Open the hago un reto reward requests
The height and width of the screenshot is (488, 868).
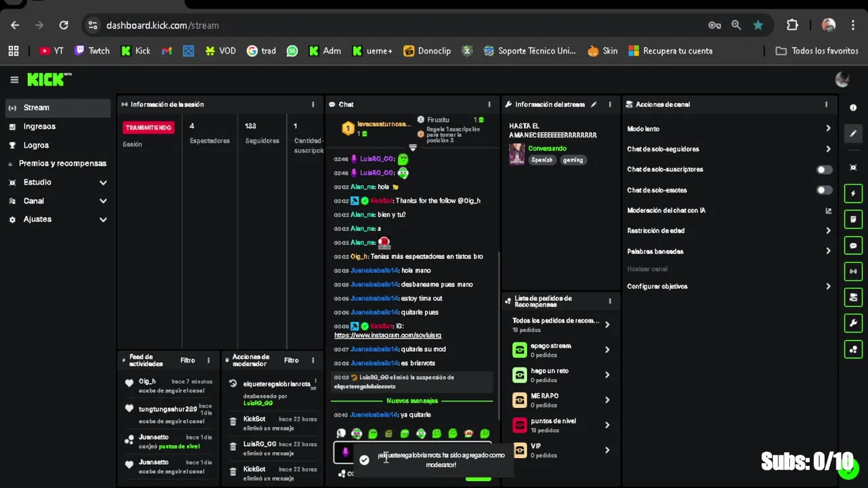561,375
